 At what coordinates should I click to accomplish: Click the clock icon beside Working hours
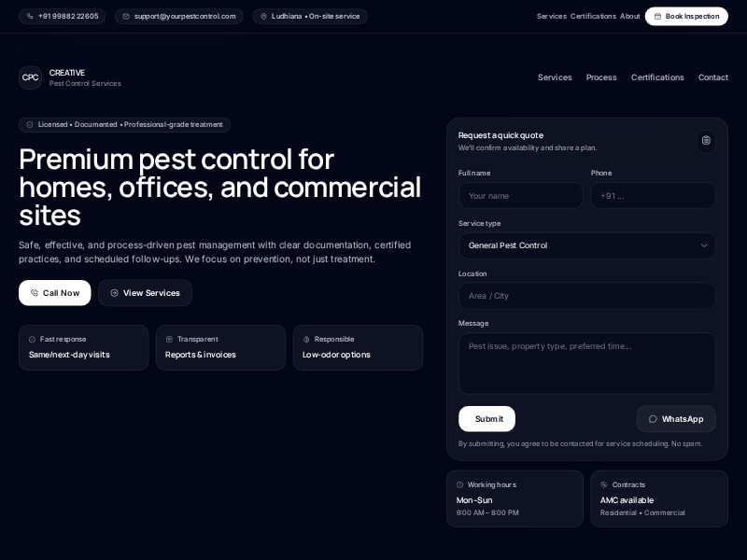click(459, 484)
